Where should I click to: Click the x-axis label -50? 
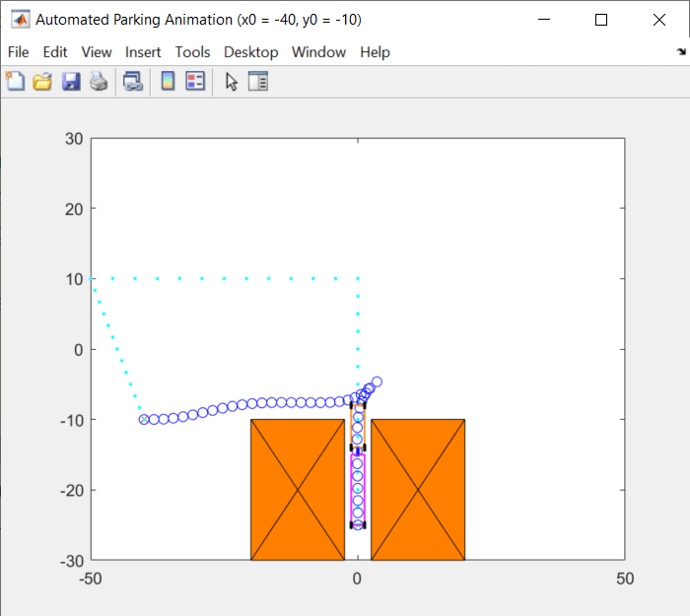[91, 579]
